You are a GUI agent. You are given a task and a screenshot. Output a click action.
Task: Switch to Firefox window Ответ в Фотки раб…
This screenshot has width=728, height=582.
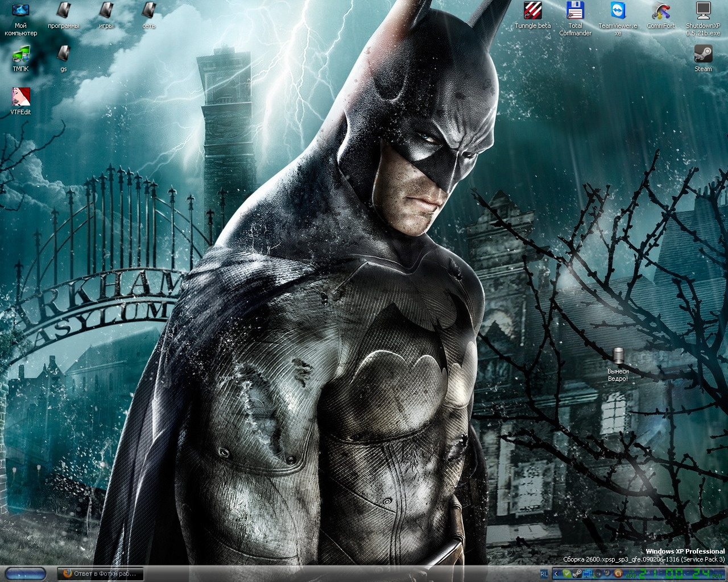(101, 573)
